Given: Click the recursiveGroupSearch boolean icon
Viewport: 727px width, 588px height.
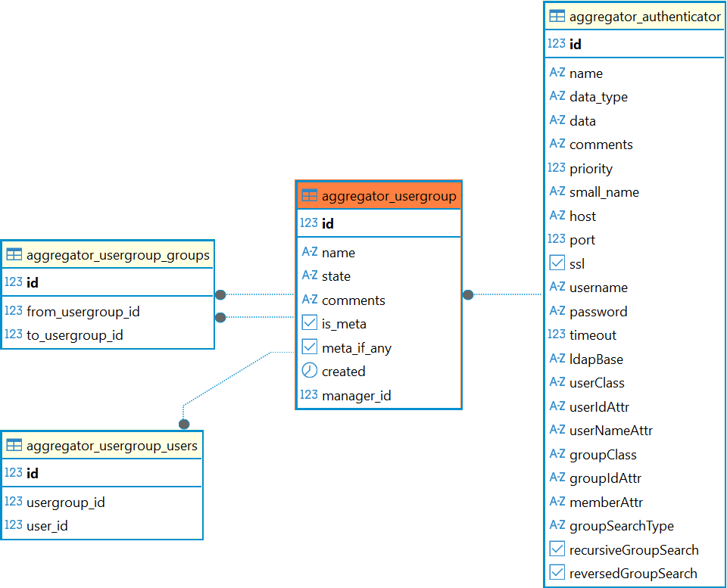Looking at the screenshot, I should [557, 549].
